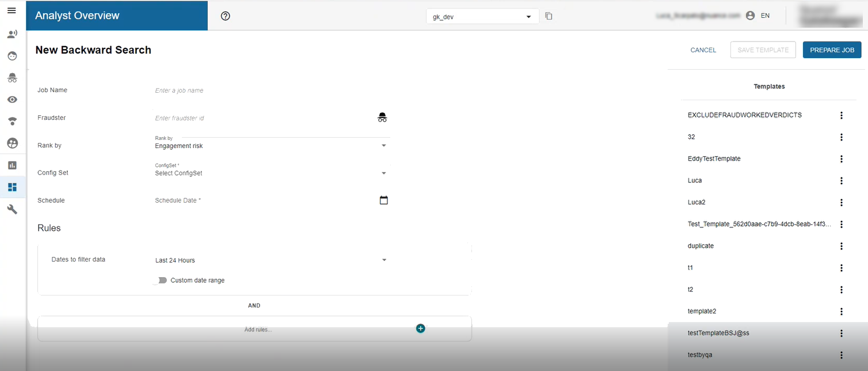Viewport: 868px width, 371px height.
Task: Select the testbyqa template
Action: pos(700,355)
